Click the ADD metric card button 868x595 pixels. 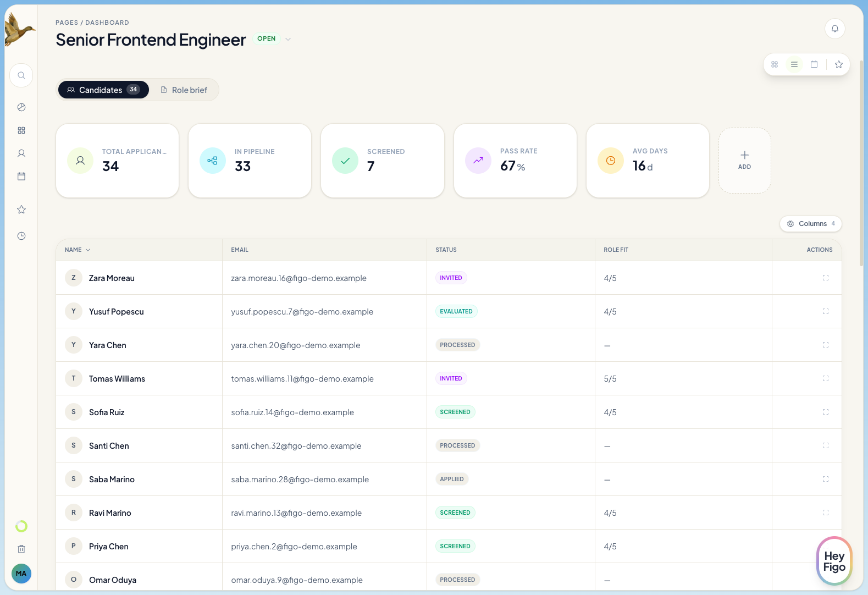(744, 161)
